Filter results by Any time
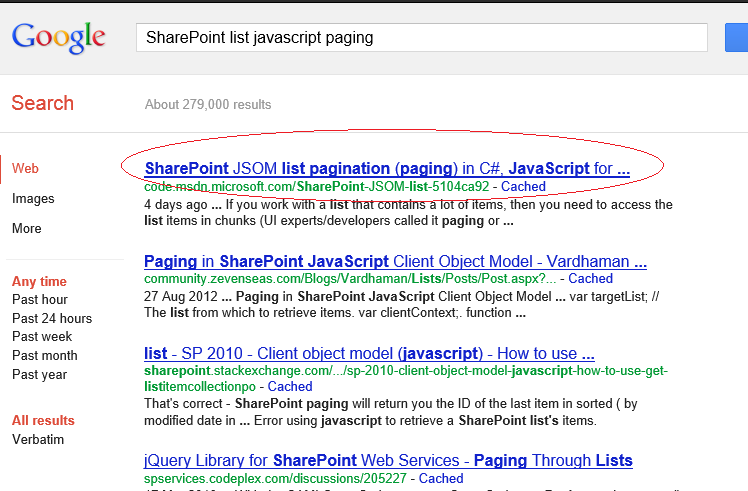Image resolution: width=748 pixels, height=491 pixels. tap(39, 282)
